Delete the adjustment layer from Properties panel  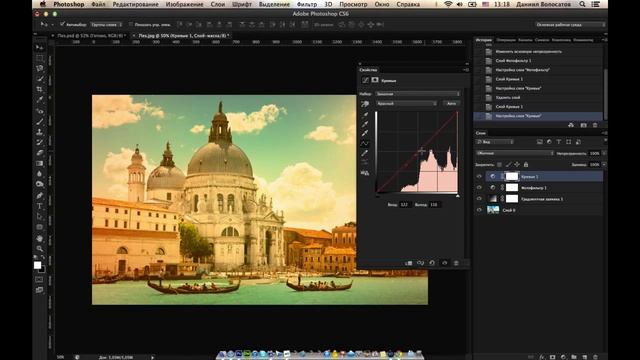[x=456, y=263]
